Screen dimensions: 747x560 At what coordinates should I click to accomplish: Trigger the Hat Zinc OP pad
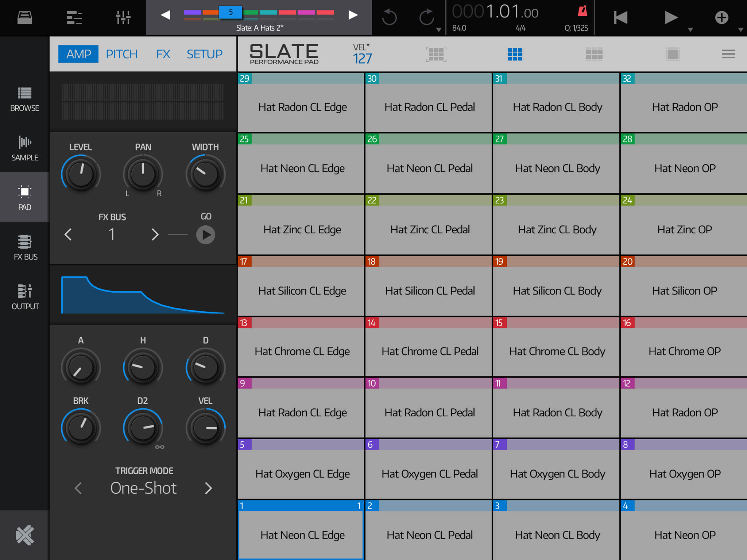(684, 230)
